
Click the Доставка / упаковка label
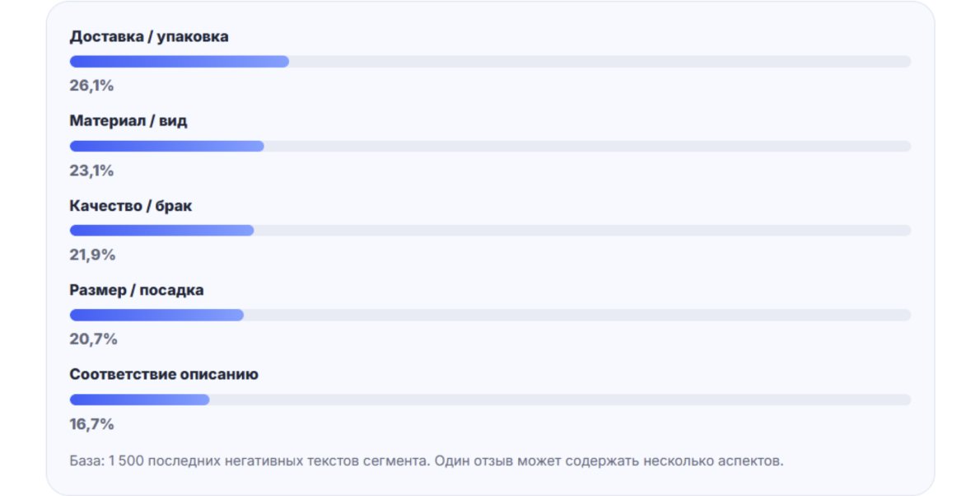[149, 37]
